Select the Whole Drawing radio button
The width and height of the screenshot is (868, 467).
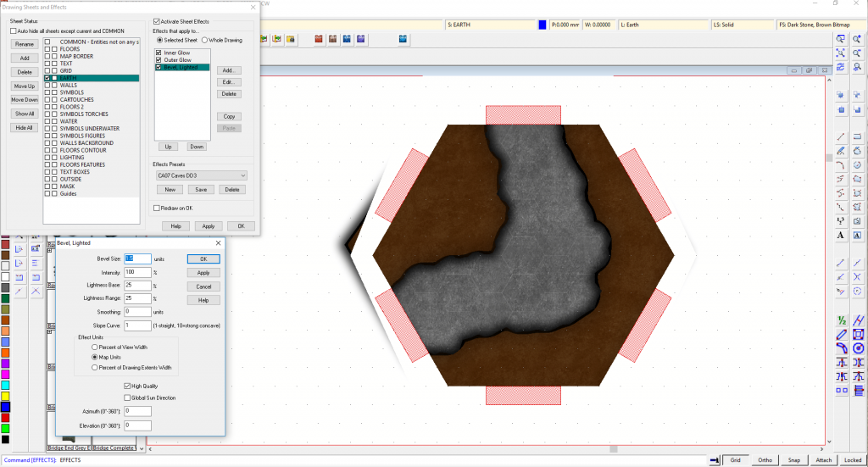pyautogui.click(x=205, y=40)
